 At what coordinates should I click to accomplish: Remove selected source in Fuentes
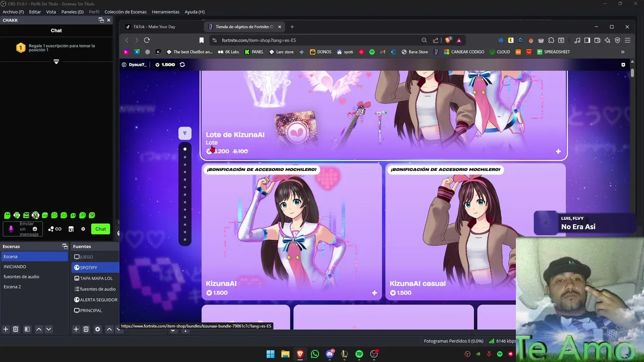click(86, 329)
